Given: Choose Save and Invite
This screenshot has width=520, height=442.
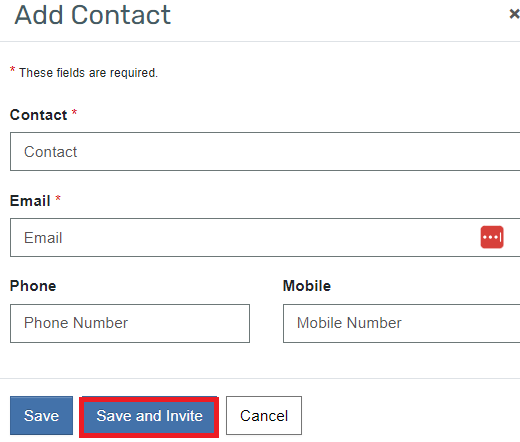Looking at the screenshot, I should point(149,416).
